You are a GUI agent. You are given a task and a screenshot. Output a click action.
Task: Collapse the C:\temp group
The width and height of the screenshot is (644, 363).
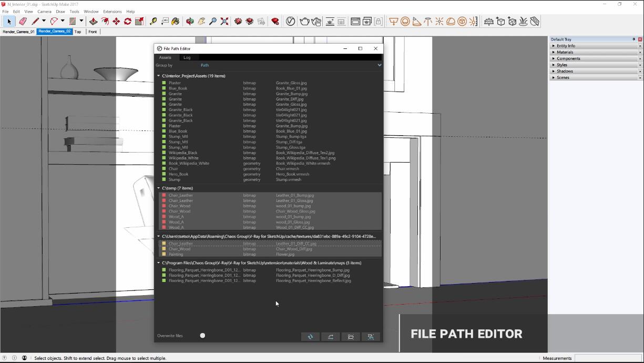click(x=159, y=188)
